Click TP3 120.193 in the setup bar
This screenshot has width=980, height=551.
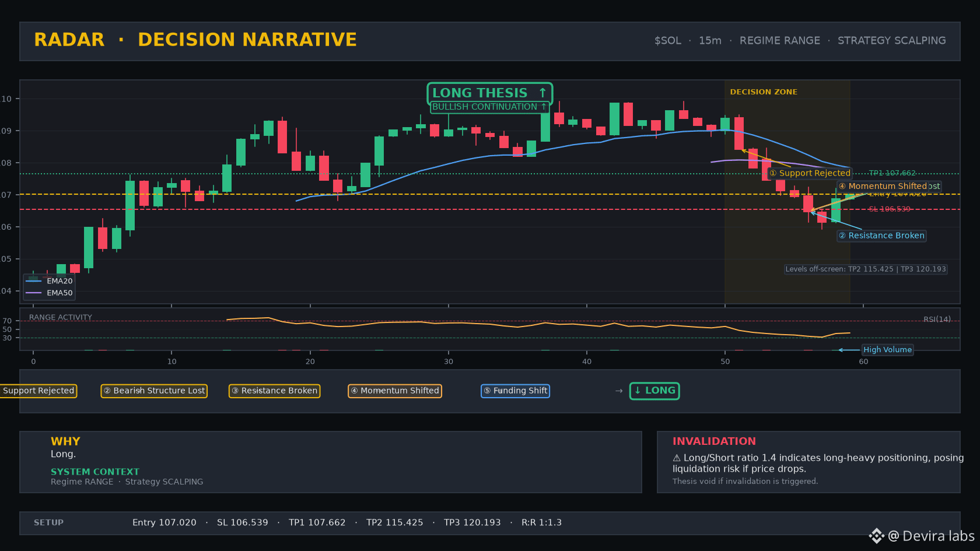pyautogui.click(x=472, y=523)
